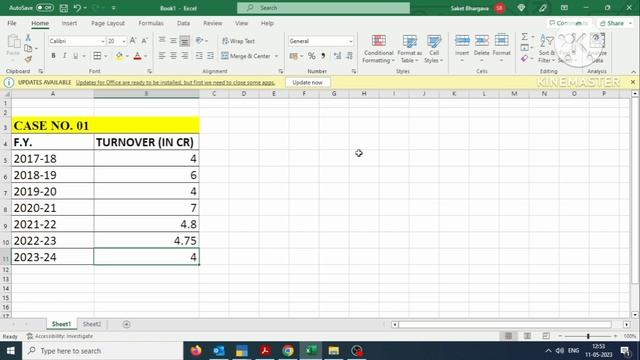Click the Search box in title bar
The width and height of the screenshot is (640, 360).
(x=324, y=8)
